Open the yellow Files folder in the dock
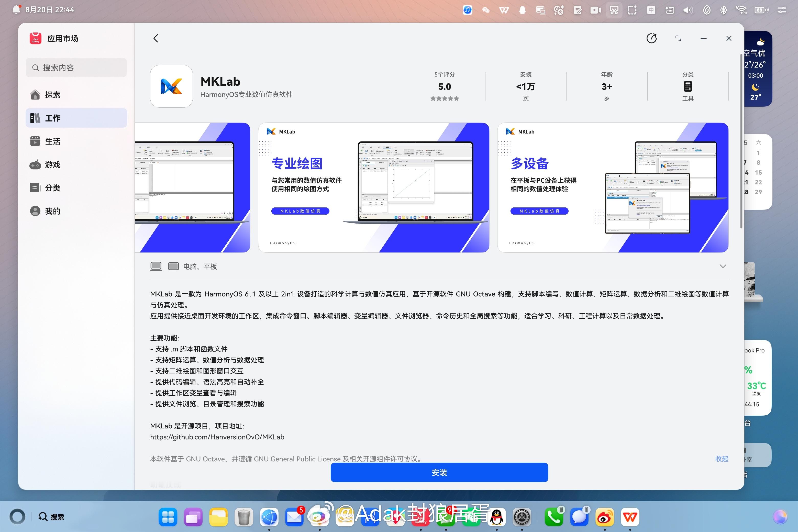Viewport: 798px width, 532px height. click(x=218, y=517)
